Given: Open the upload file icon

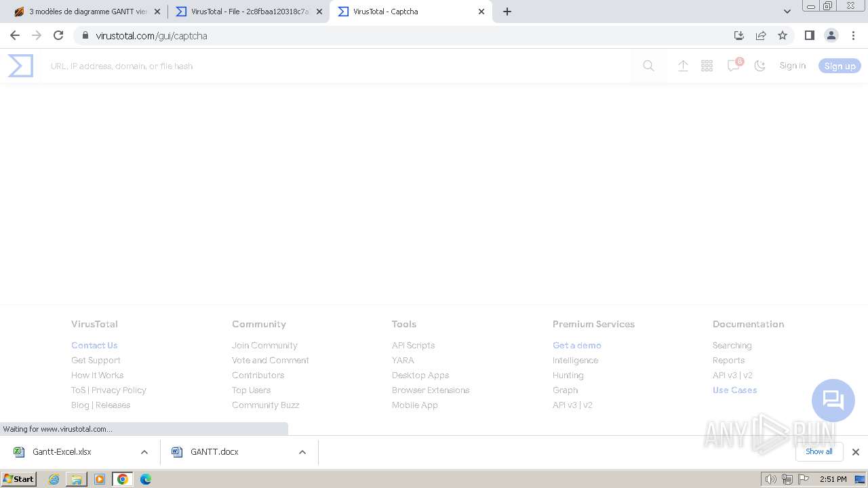Looking at the screenshot, I should pyautogui.click(x=683, y=66).
